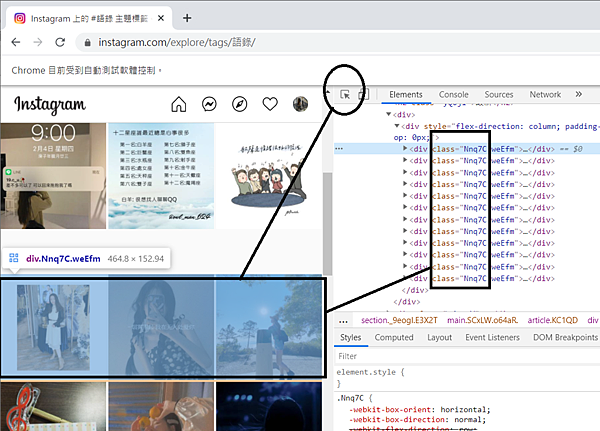
Task: Click the element.style rule
Action: [370, 372]
